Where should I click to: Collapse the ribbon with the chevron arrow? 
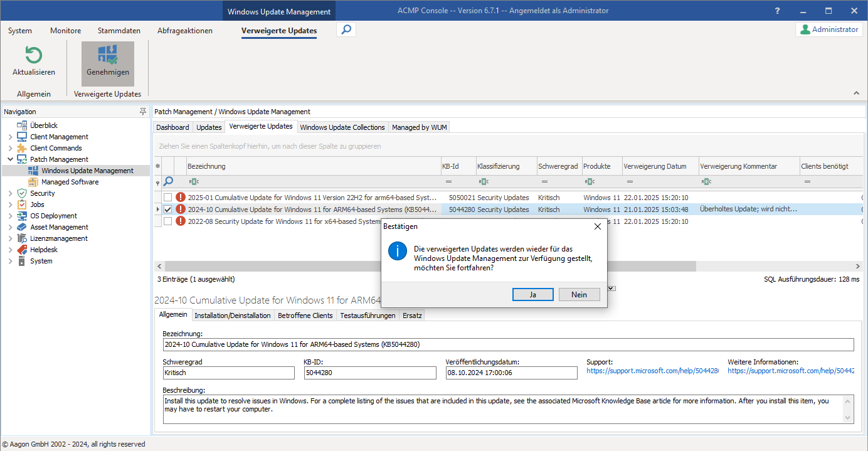point(856,92)
